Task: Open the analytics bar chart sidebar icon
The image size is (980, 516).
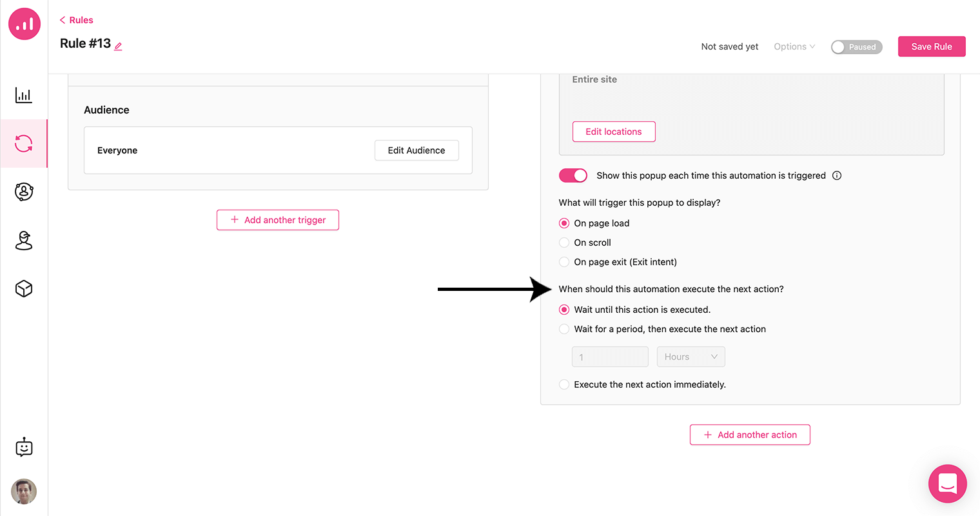Action: pos(24,95)
